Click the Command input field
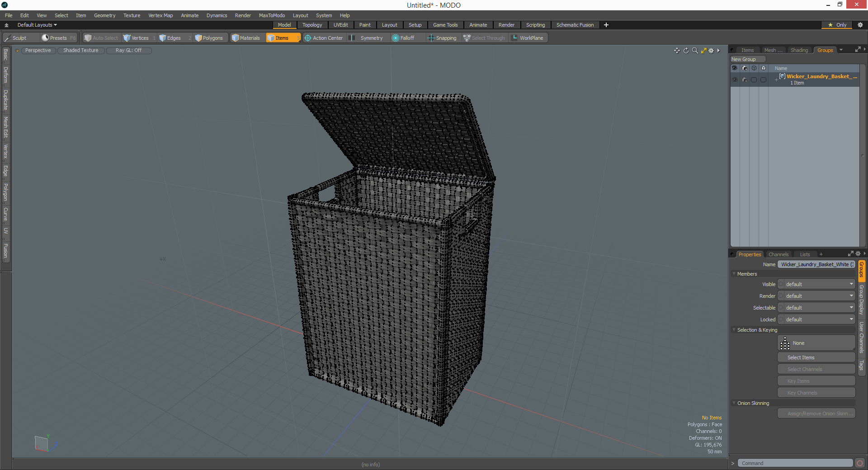Image resolution: width=868 pixels, height=470 pixels. click(x=796, y=463)
